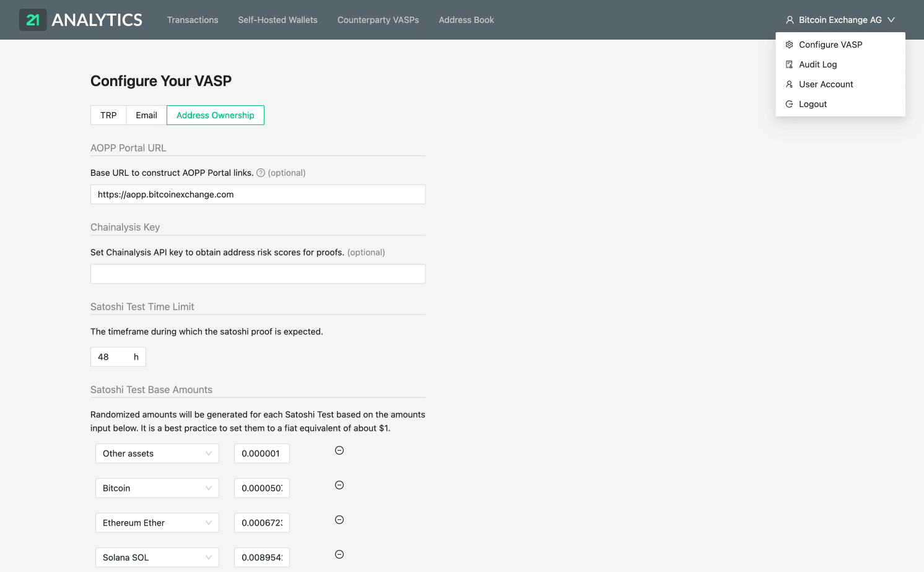This screenshot has height=572, width=924.
Task: Switch to the Email tab
Action: pos(146,115)
